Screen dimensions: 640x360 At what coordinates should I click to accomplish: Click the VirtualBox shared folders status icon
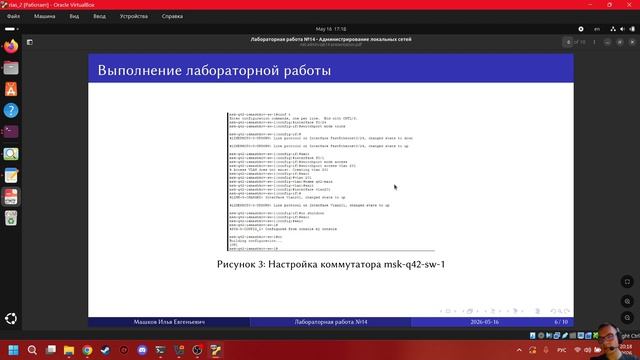point(573,336)
